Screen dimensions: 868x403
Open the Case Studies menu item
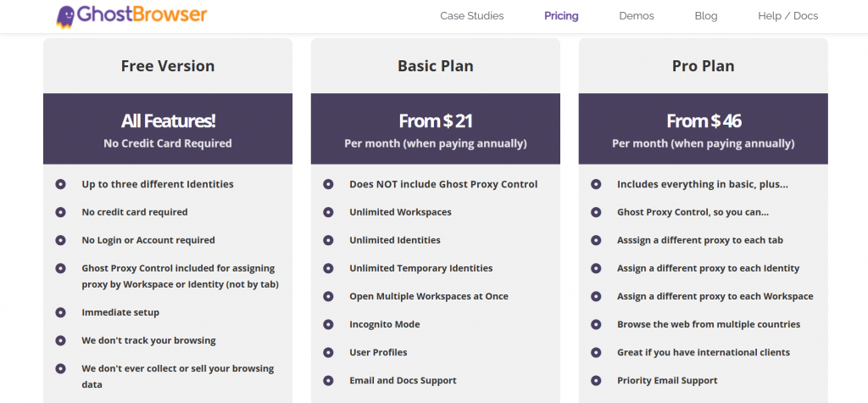pos(471,16)
